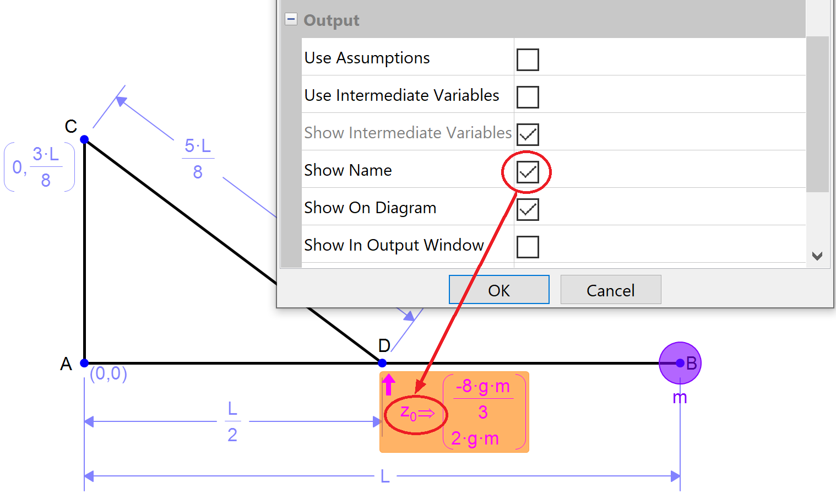Select blue point A at the origin
Screen dimensions: 836x504
84,363
